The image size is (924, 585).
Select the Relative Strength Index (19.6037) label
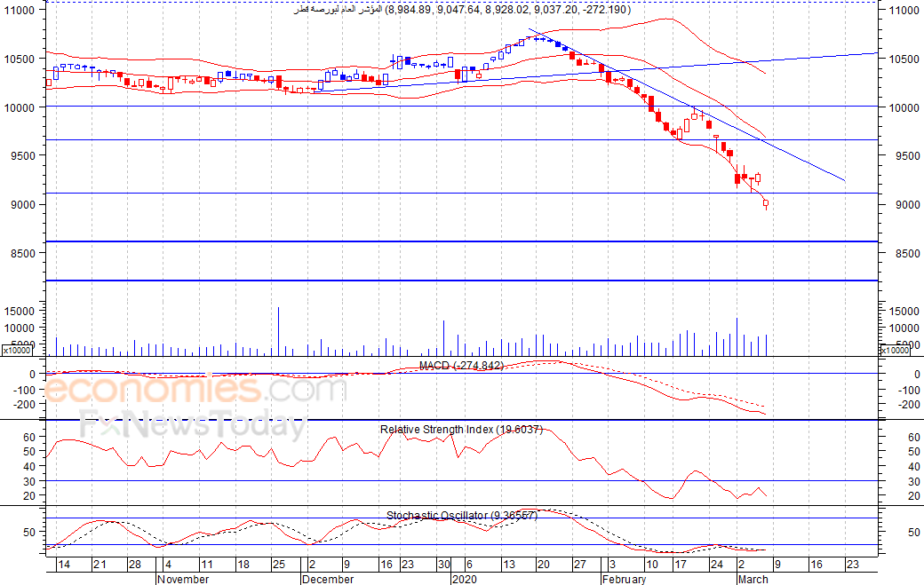(x=461, y=430)
